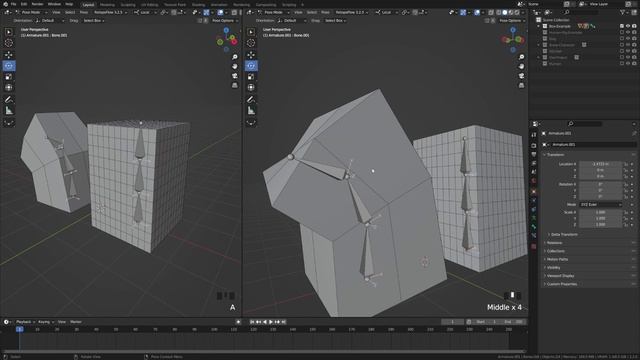Open the rotation Mode XYZ Euler dropdown
Screen dimensions: 640x360
(600, 204)
